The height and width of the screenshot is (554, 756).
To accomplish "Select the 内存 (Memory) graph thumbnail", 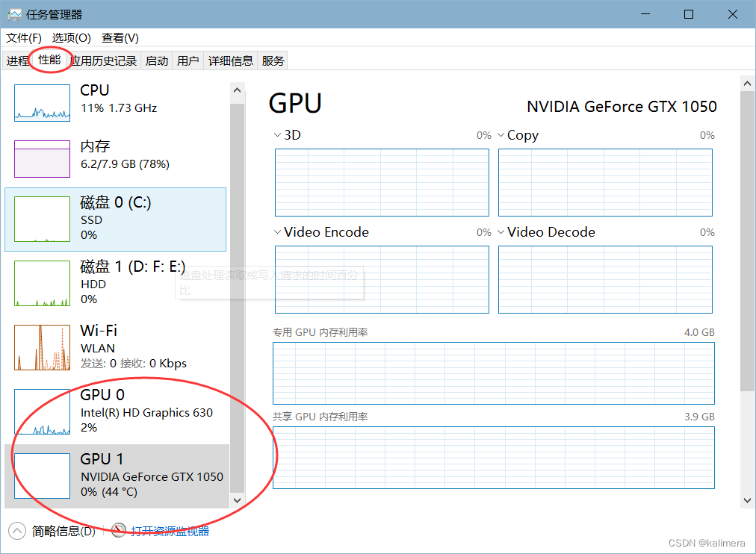I will [x=41, y=158].
